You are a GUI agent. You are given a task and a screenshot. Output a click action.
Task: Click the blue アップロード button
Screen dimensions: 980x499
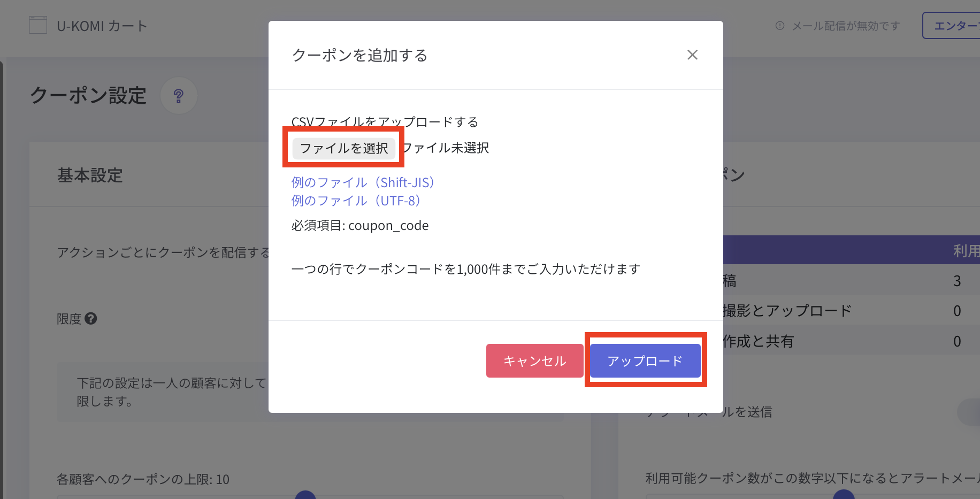point(645,361)
